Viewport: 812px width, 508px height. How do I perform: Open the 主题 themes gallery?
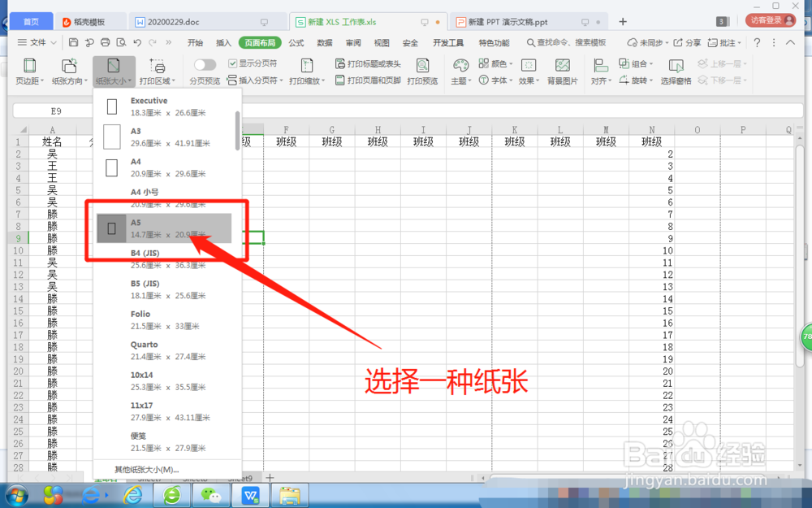[x=460, y=72]
